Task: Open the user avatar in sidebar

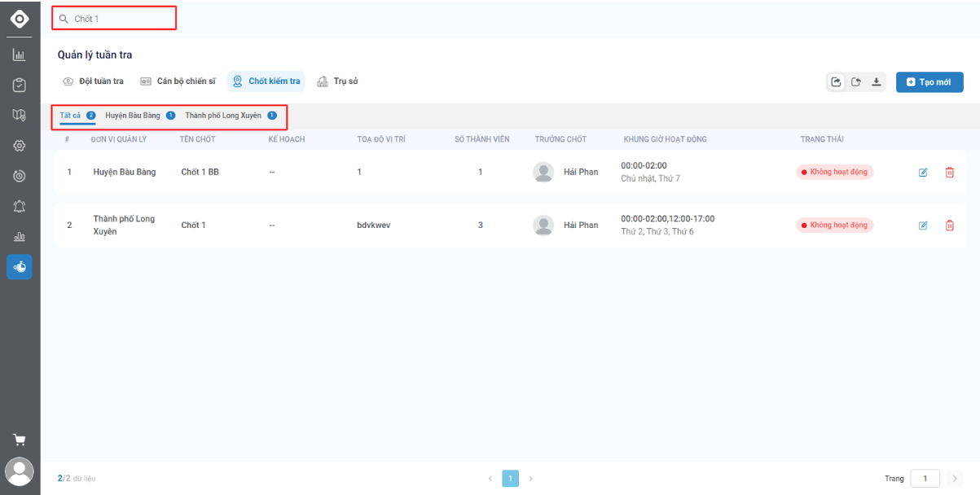Action: tap(20, 471)
